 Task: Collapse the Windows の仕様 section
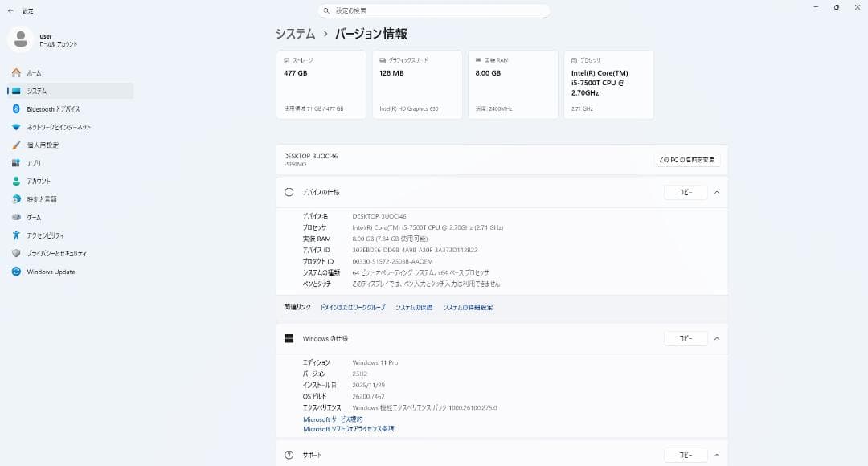pos(716,338)
